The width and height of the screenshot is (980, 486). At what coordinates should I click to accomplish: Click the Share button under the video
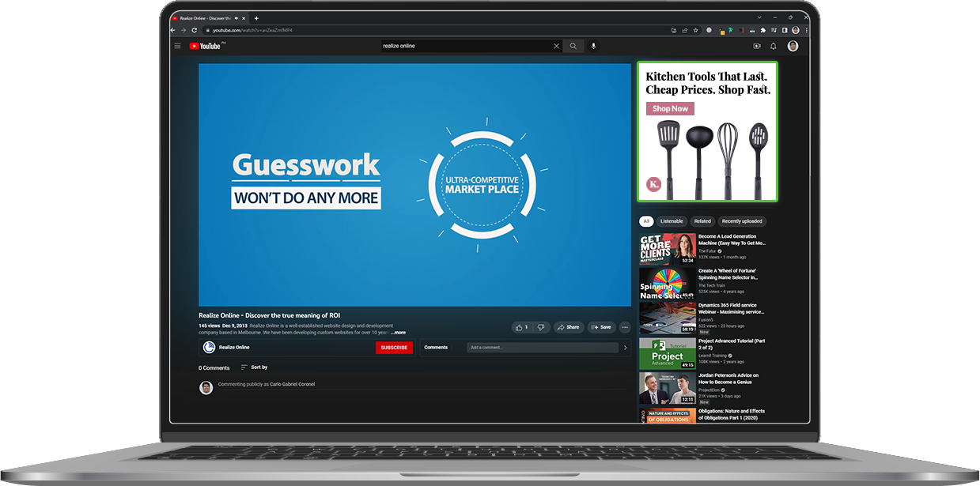click(568, 327)
